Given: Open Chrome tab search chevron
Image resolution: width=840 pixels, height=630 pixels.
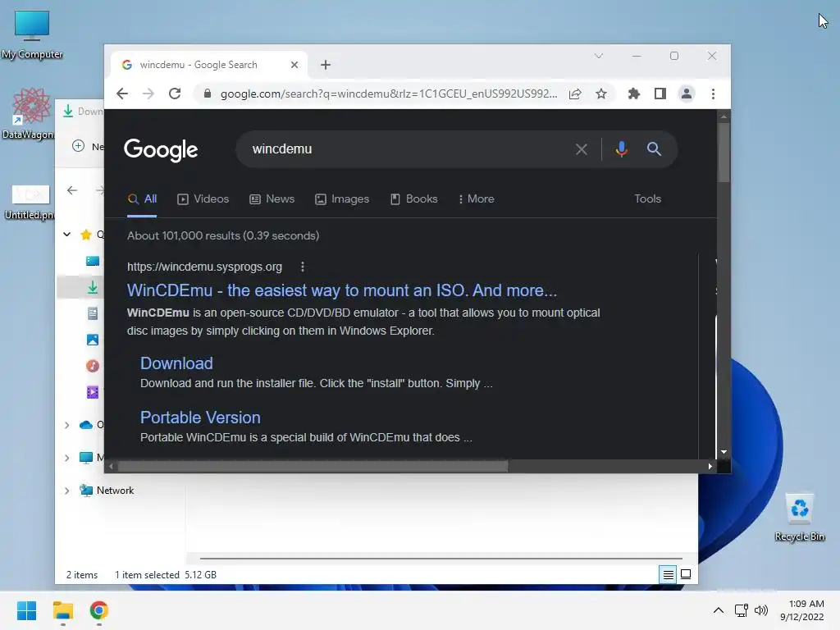Looking at the screenshot, I should [x=598, y=56].
